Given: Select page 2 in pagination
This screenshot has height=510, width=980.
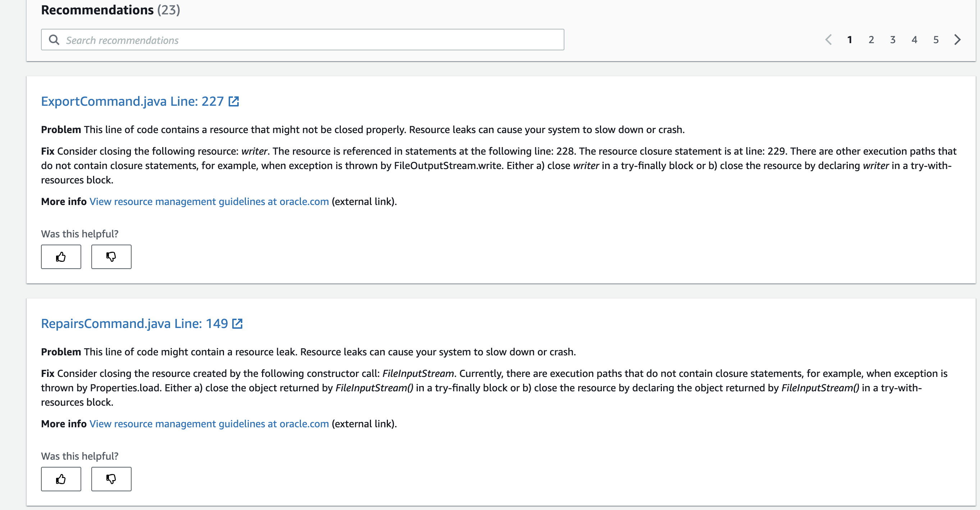Looking at the screenshot, I should [x=871, y=40].
